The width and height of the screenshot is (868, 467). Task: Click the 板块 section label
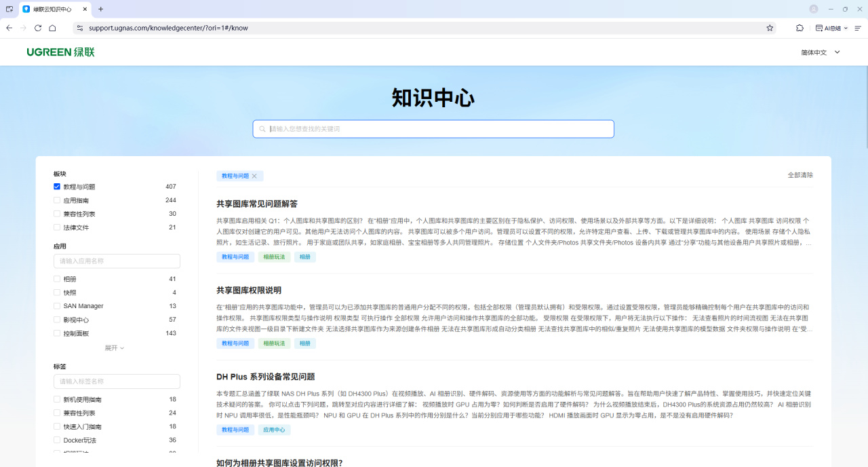point(60,174)
